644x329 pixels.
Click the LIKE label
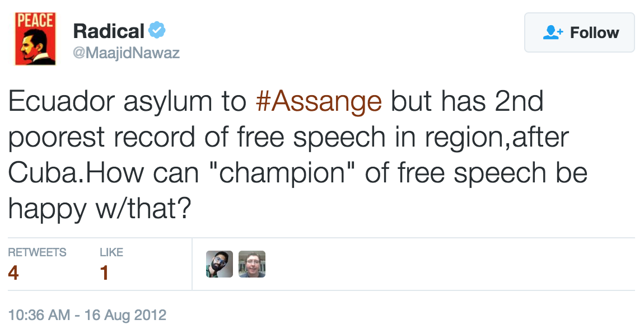coord(111,252)
